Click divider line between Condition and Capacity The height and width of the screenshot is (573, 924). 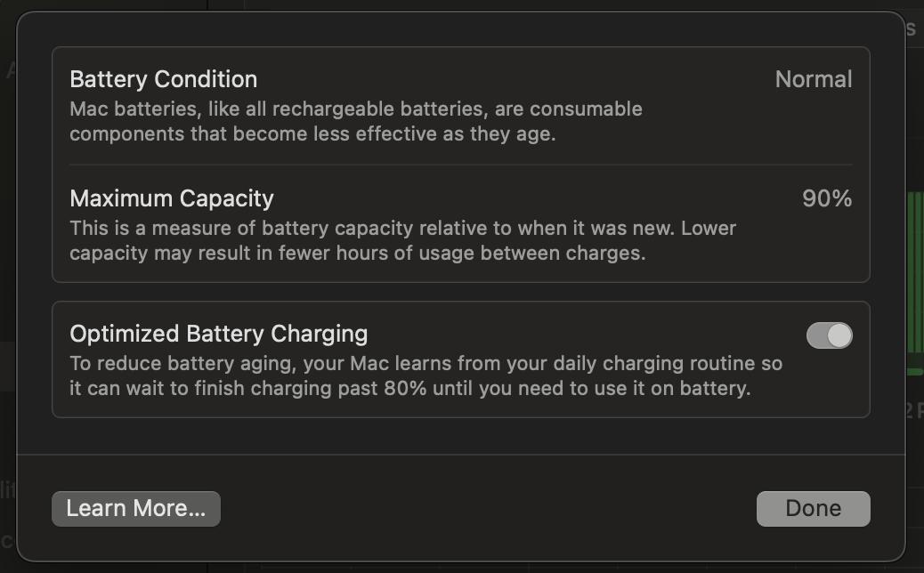(x=460, y=165)
